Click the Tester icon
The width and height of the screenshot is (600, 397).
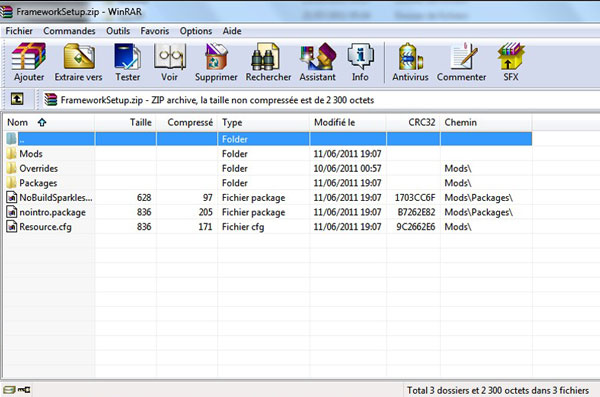coord(127,57)
